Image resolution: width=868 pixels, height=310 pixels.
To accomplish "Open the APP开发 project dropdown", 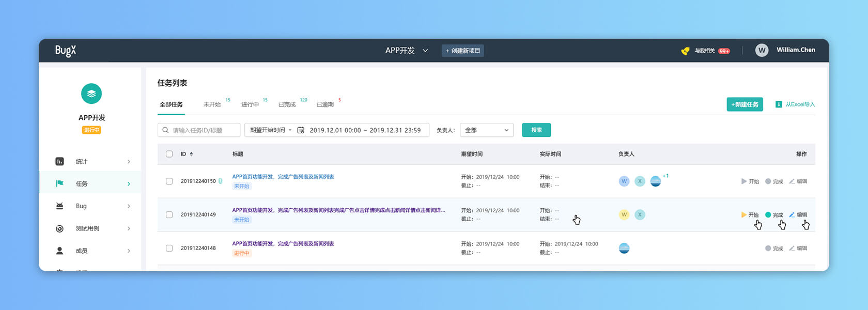I will pos(407,51).
